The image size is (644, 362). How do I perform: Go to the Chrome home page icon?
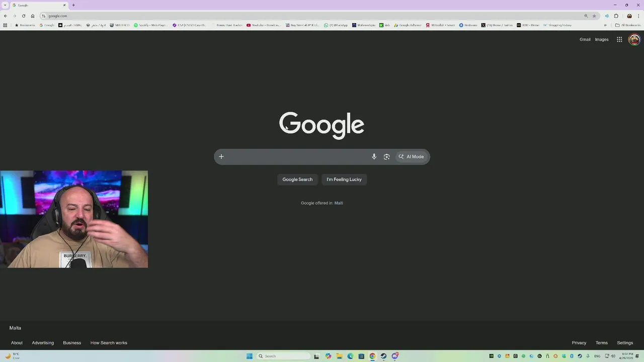[x=33, y=16]
